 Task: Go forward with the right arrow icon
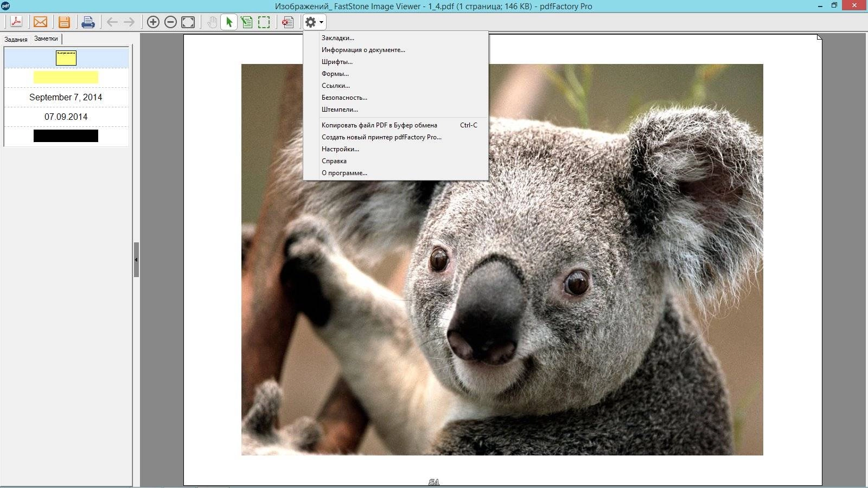pos(129,22)
